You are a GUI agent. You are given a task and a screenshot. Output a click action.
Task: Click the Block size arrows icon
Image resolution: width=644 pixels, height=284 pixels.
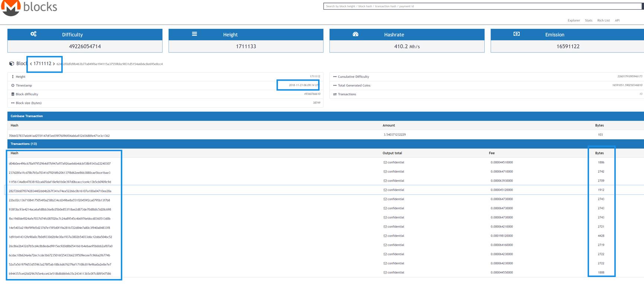click(x=13, y=103)
